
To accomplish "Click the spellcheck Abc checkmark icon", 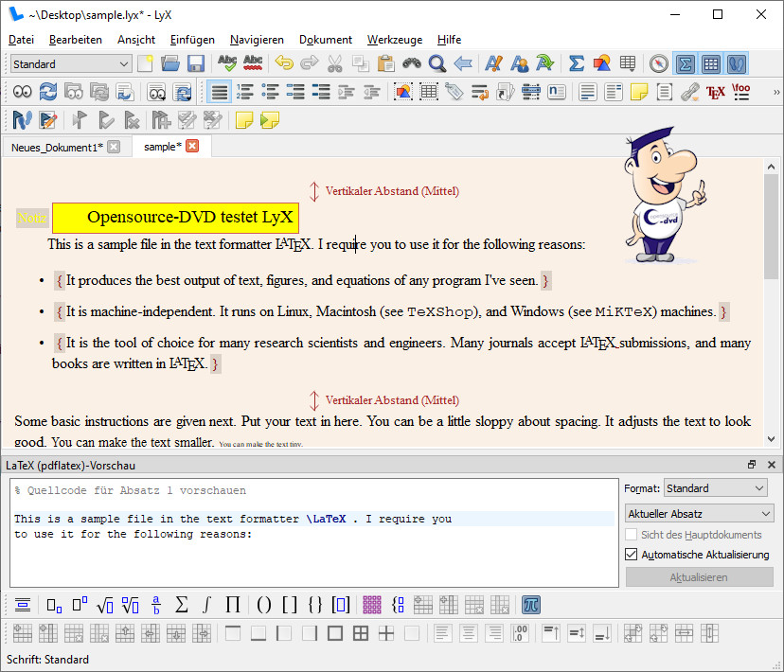I will tap(227, 63).
